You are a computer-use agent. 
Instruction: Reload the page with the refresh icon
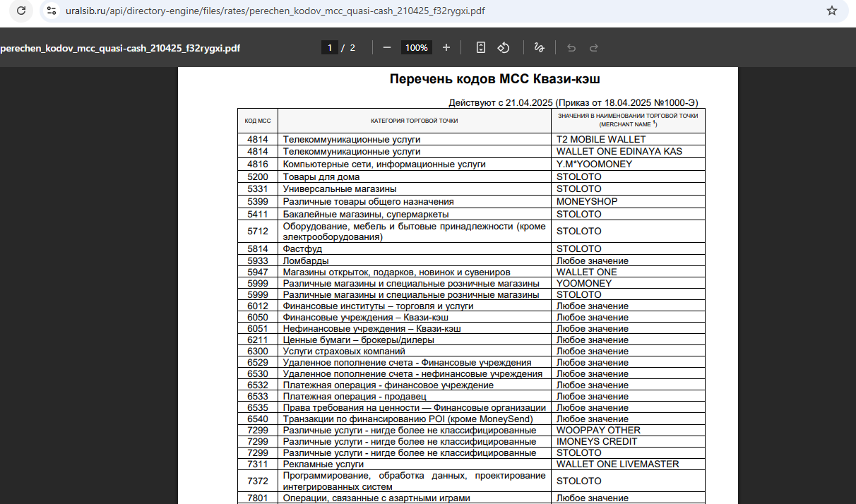pyautogui.click(x=21, y=11)
